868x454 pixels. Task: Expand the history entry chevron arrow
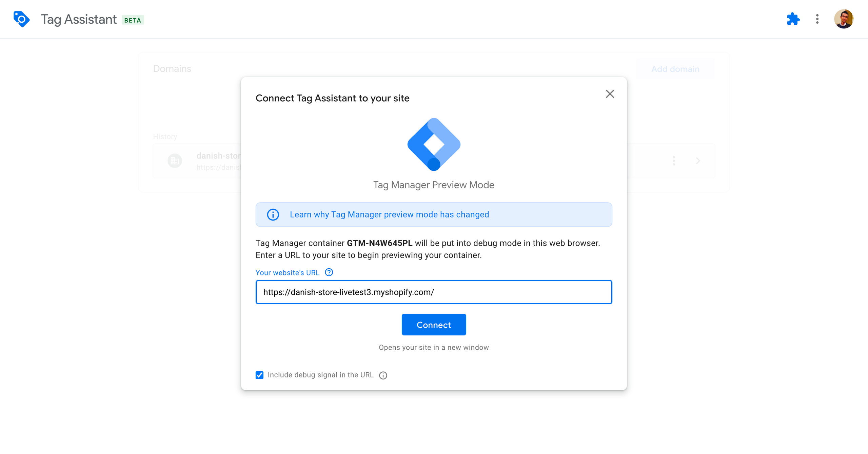(x=698, y=161)
